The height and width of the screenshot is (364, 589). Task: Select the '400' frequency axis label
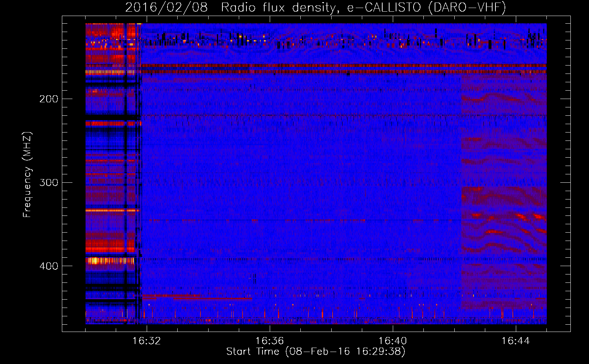[49, 266]
